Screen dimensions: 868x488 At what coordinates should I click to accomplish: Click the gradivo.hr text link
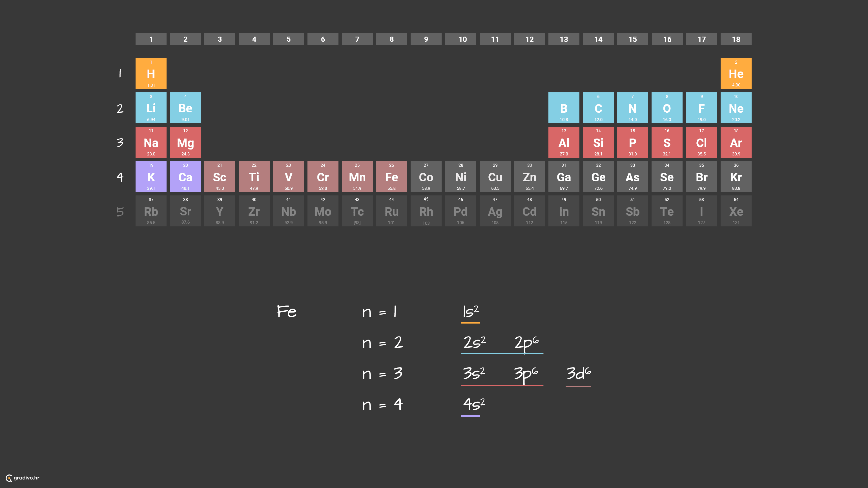(x=26, y=478)
